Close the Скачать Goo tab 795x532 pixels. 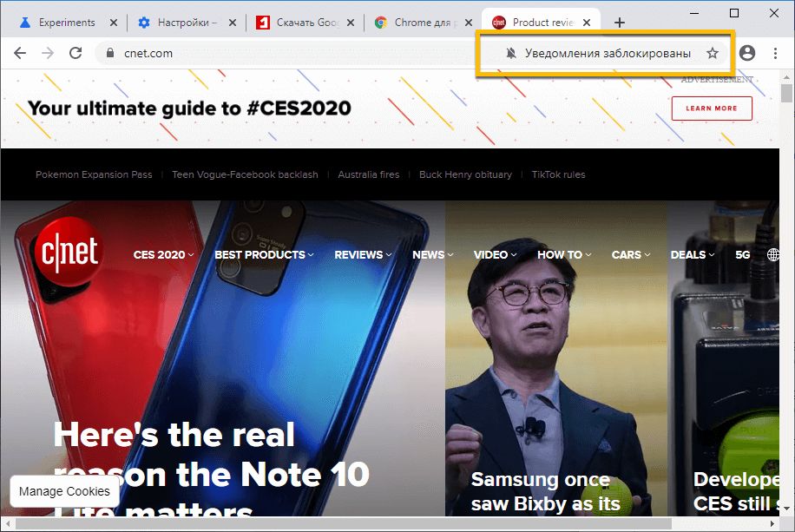351,23
